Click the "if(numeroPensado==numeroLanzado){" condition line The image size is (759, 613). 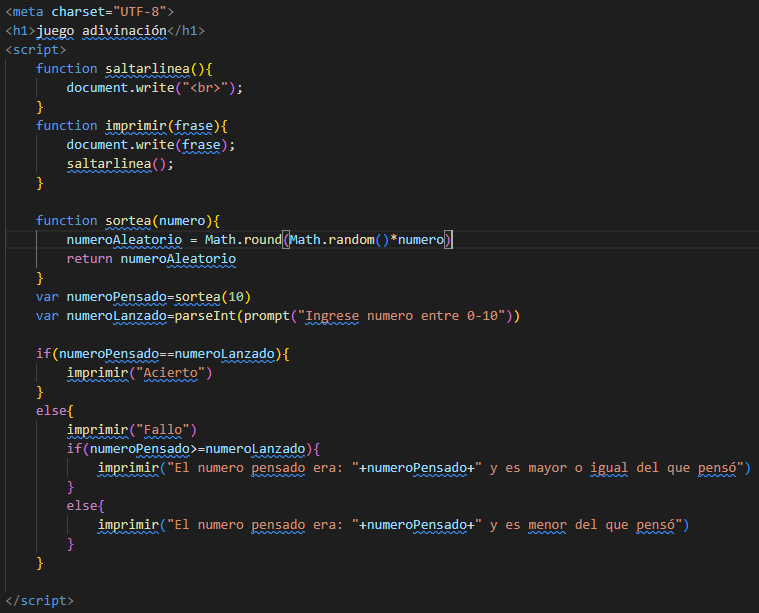point(163,354)
